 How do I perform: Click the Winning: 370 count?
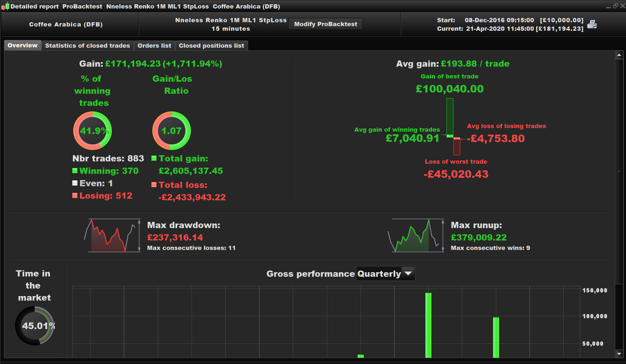tap(109, 171)
